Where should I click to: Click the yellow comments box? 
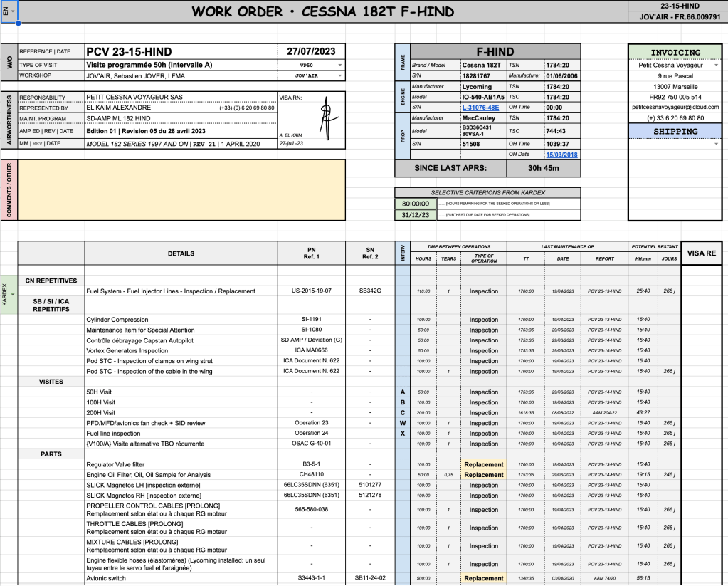(181, 189)
